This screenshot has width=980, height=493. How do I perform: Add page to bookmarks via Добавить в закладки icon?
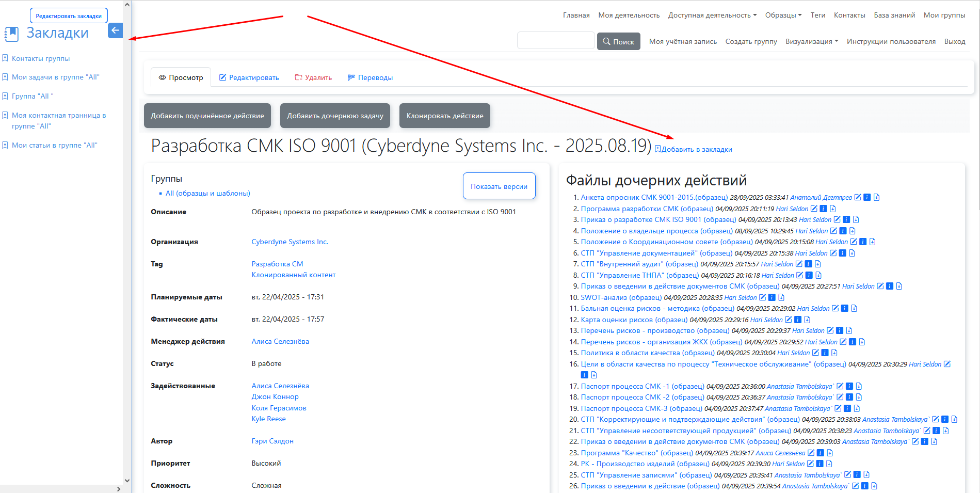click(x=657, y=149)
